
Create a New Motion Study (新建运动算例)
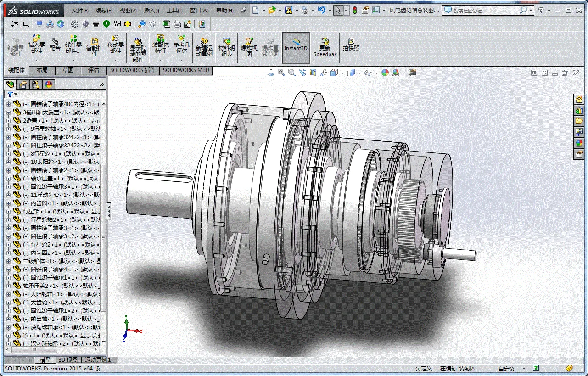pos(204,47)
